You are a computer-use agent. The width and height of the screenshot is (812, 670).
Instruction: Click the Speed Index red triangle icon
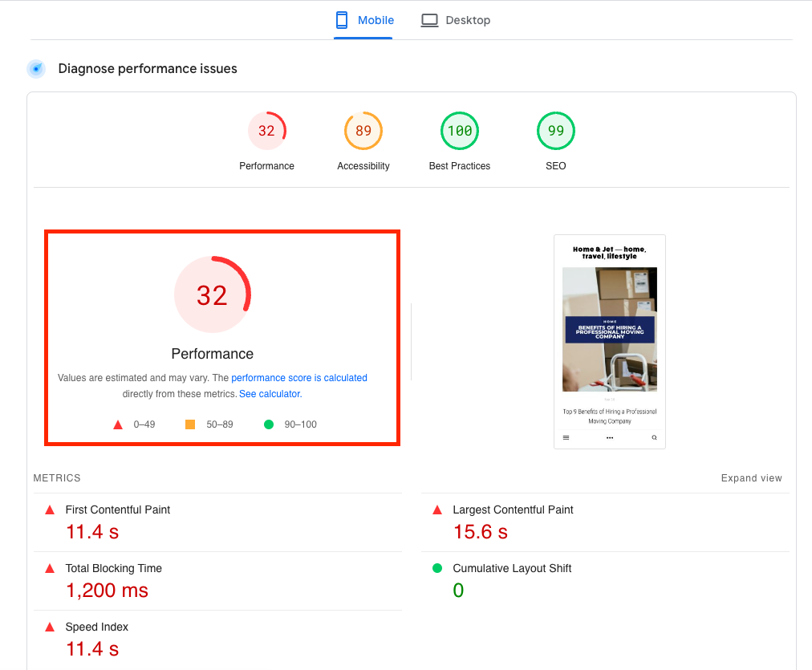(50, 627)
